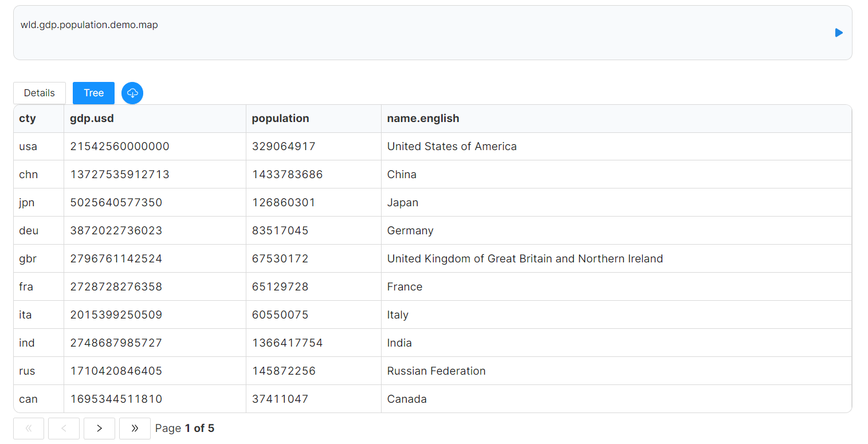Click the Page 1 of 5 indicator
The width and height of the screenshot is (868, 444).
click(184, 429)
